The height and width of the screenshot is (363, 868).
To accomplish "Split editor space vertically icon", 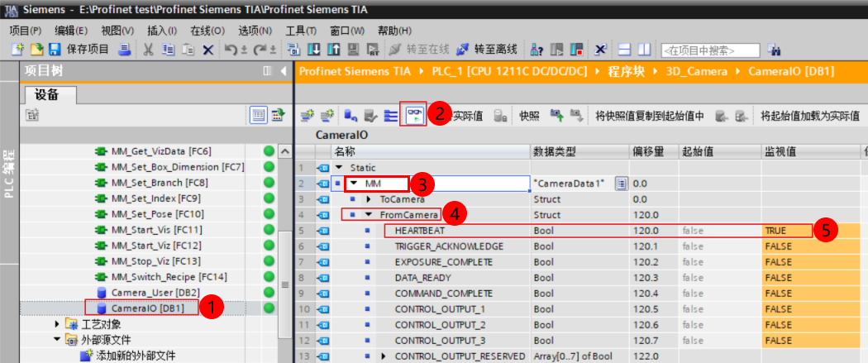I will (x=644, y=50).
